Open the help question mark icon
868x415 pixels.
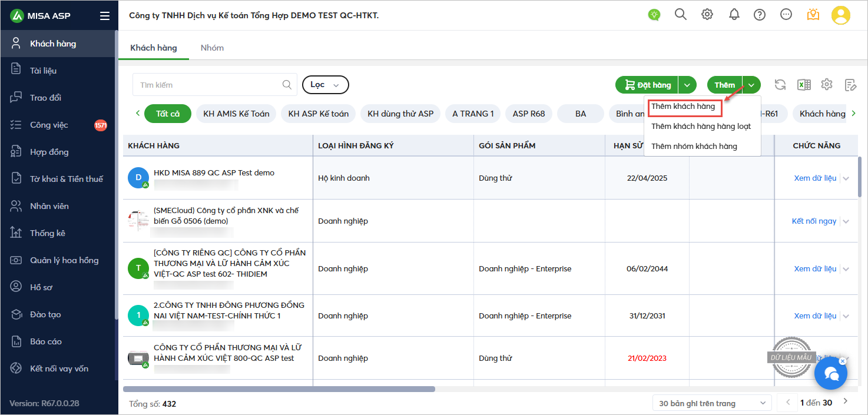click(x=760, y=15)
